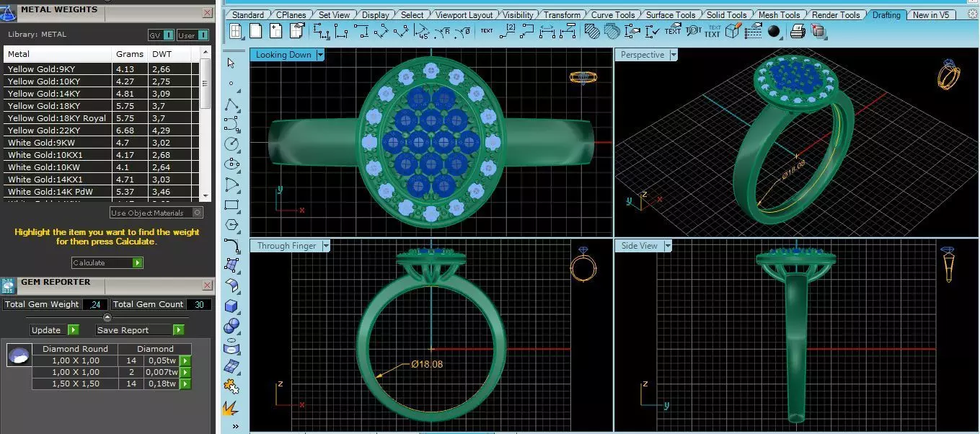Open the Perspective viewport dropdown arrow
The width and height of the screenshot is (980, 434).
pos(674,55)
